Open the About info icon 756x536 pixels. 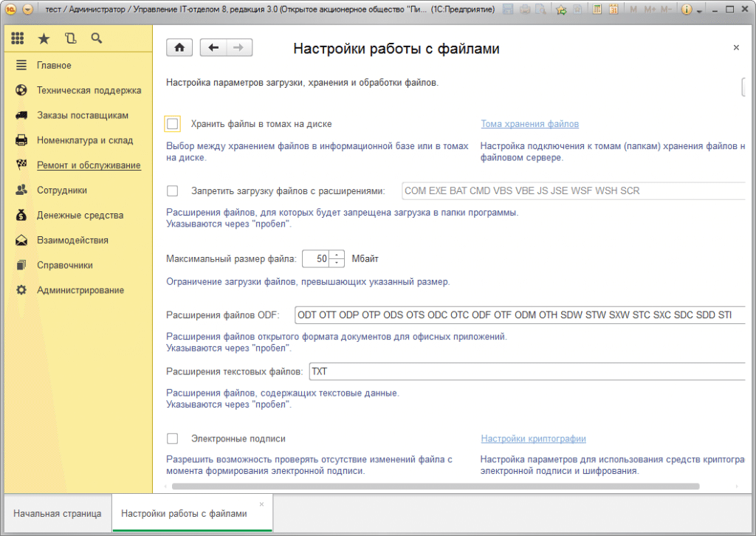(x=687, y=9)
